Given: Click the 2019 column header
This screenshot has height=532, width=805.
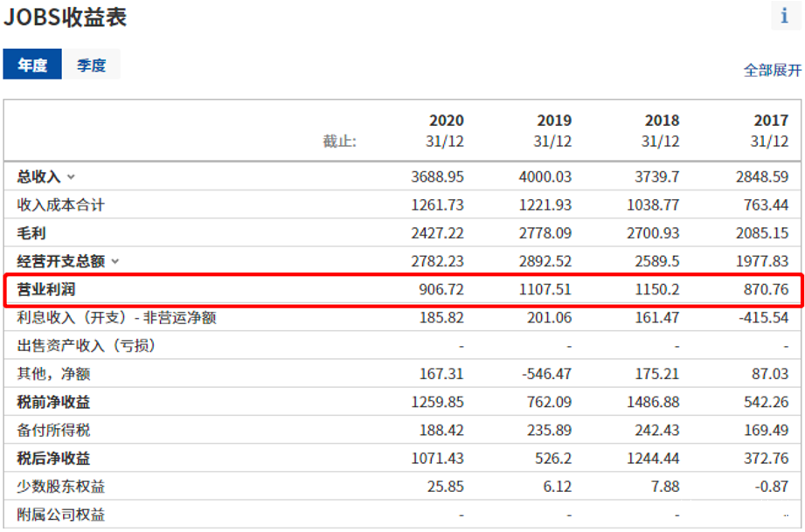Looking at the screenshot, I should 553,121.
